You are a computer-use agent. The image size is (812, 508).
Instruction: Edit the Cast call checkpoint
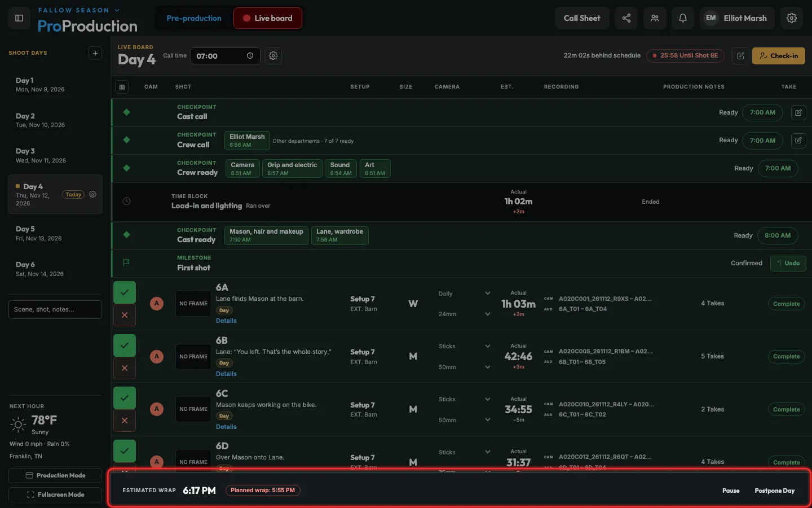[x=798, y=112]
